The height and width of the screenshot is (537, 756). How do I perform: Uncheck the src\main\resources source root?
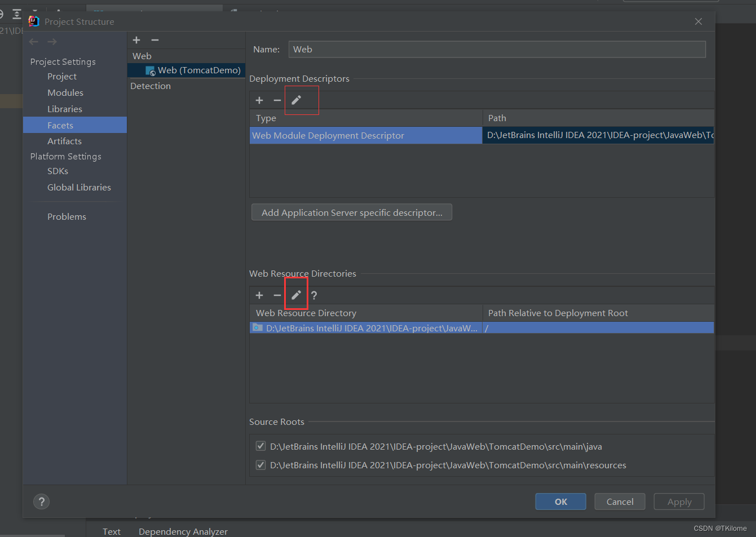[x=260, y=465]
